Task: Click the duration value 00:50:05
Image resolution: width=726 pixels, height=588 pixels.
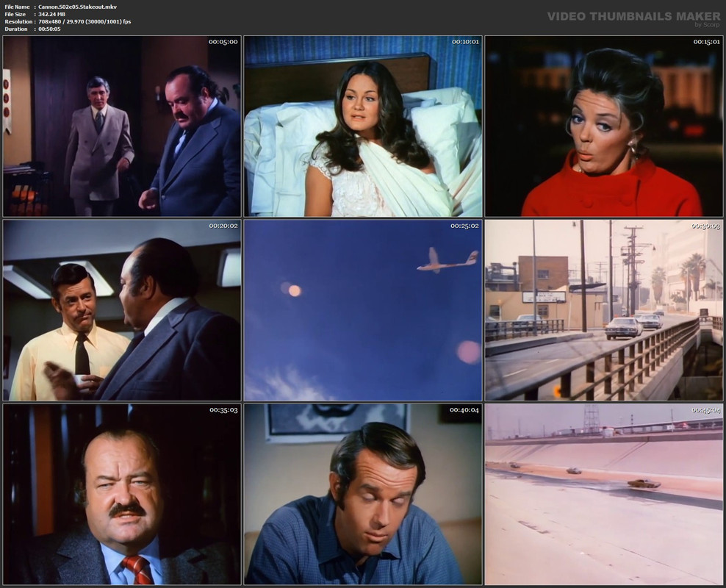Action: (49, 29)
